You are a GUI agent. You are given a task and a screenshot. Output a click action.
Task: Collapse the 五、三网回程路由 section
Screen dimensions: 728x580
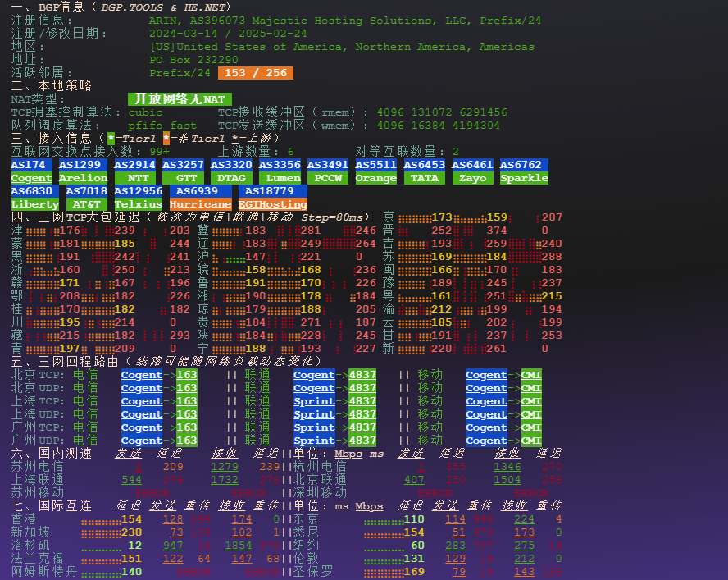click(x=68, y=361)
